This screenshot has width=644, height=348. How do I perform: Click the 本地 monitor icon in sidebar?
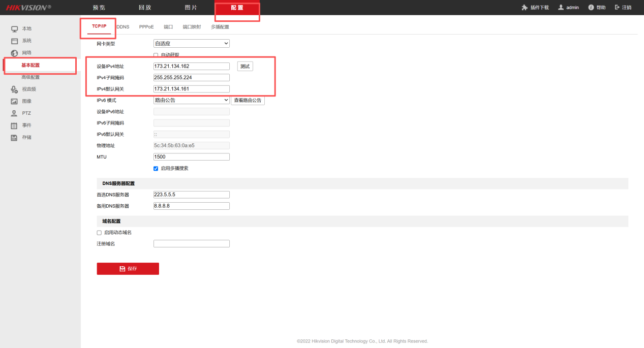tap(15, 29)
